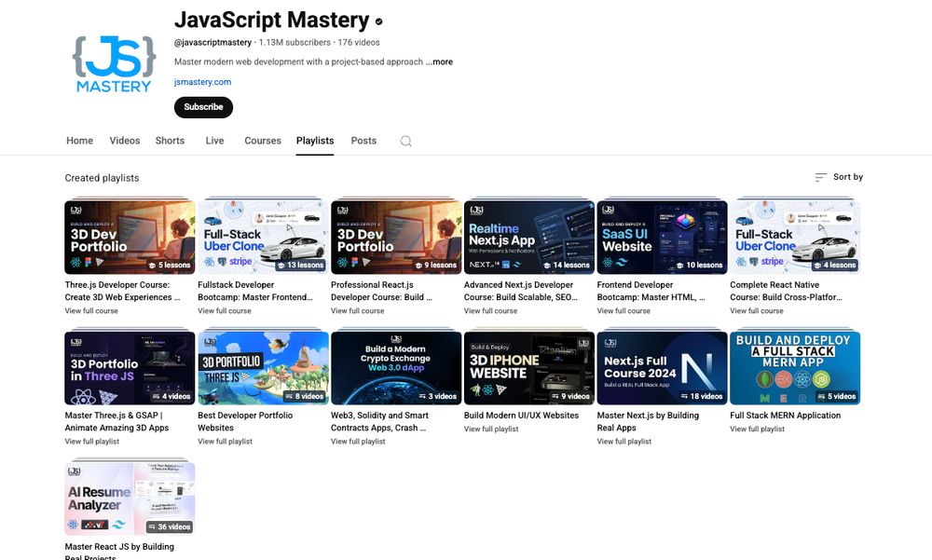932x560 pixels.
Task: Open the Shorts tab
Action: pos(170,141)
